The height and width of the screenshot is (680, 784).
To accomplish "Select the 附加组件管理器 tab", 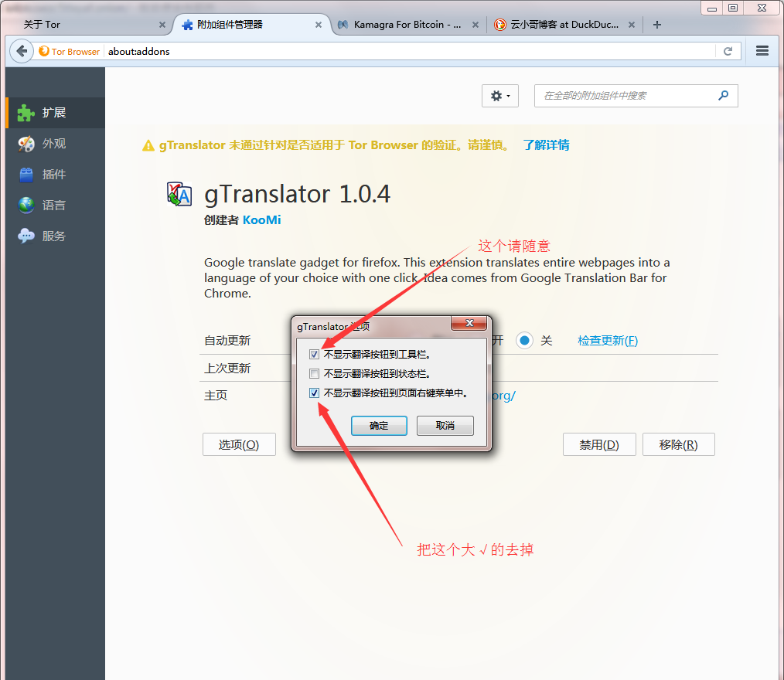I will 251,25.
